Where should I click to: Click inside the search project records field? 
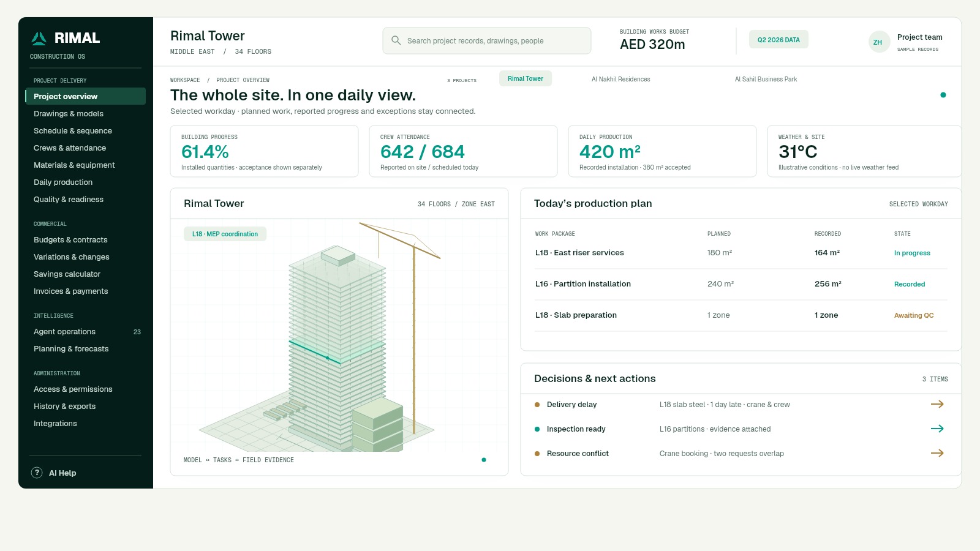pyautogui.click(x=487, y=40)
